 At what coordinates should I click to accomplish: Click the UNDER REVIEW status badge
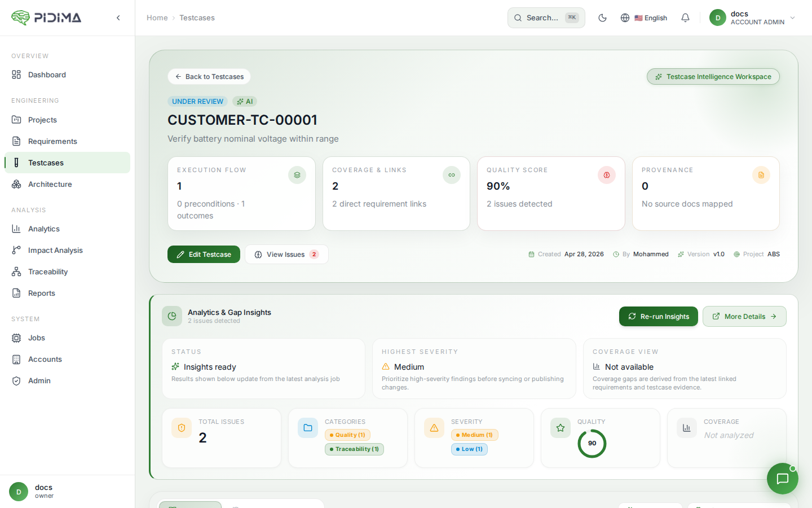point(198,102)
